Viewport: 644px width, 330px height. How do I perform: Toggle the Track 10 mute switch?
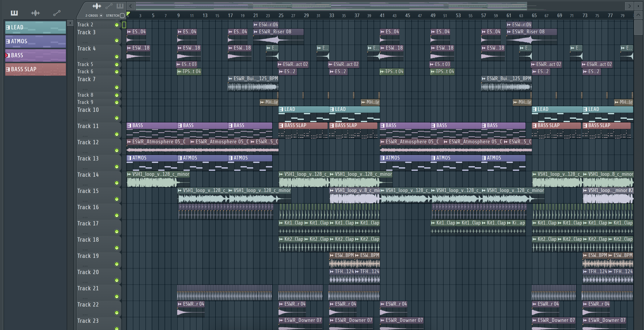coord(116,118)
